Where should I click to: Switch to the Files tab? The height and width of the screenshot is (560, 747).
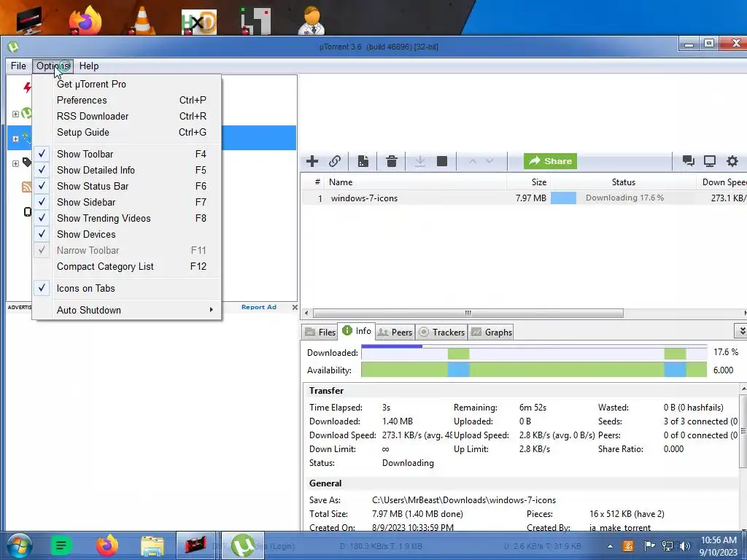(x=320, y=332)
